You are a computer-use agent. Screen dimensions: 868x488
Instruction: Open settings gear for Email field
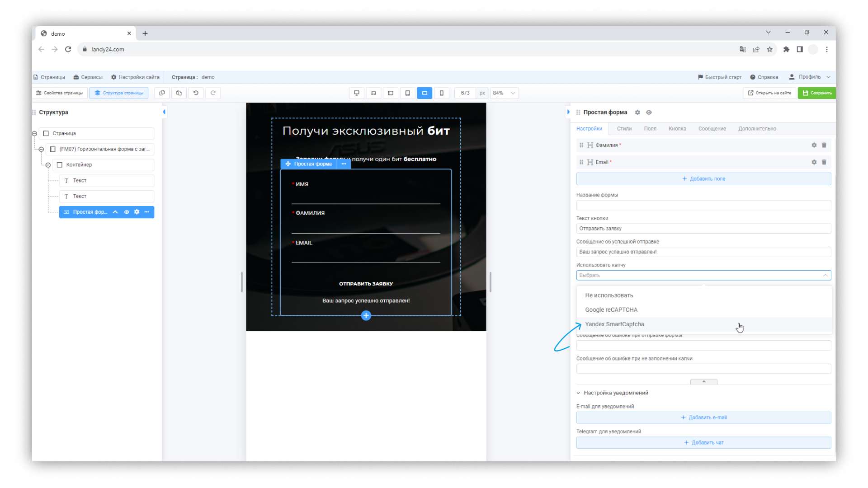814,162
